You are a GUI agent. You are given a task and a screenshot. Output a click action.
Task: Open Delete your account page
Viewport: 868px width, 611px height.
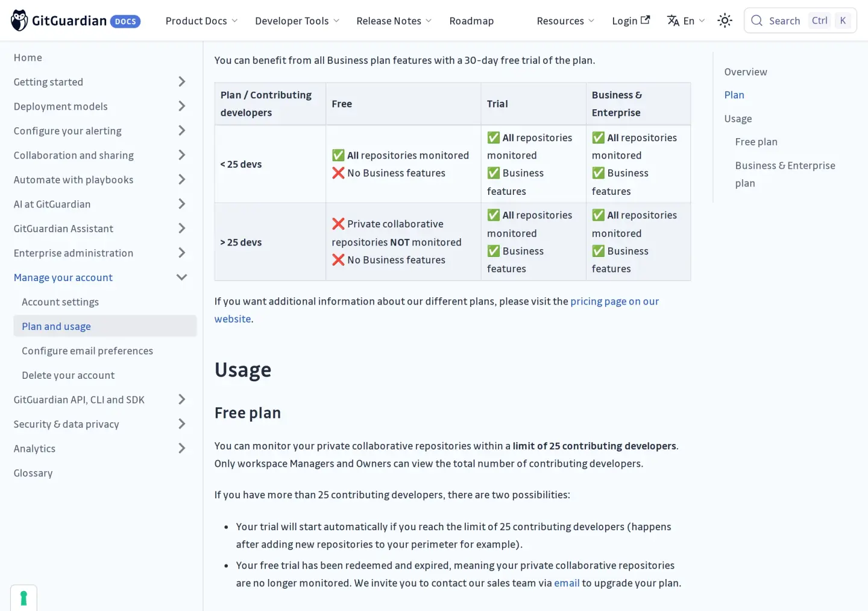click(x=68, y=375)
